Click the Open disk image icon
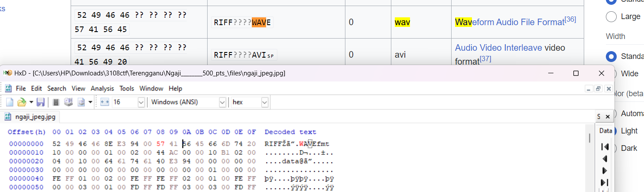 pos(81,102)
